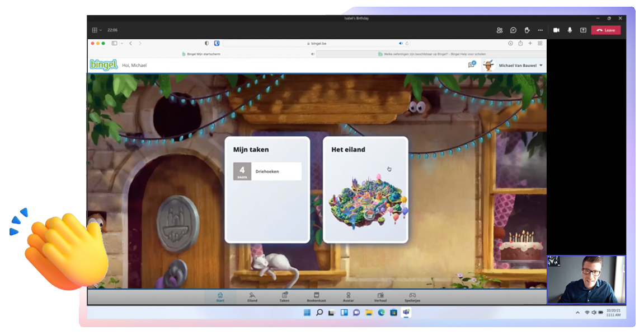Open the Windows Start menu

pos(307,313)
